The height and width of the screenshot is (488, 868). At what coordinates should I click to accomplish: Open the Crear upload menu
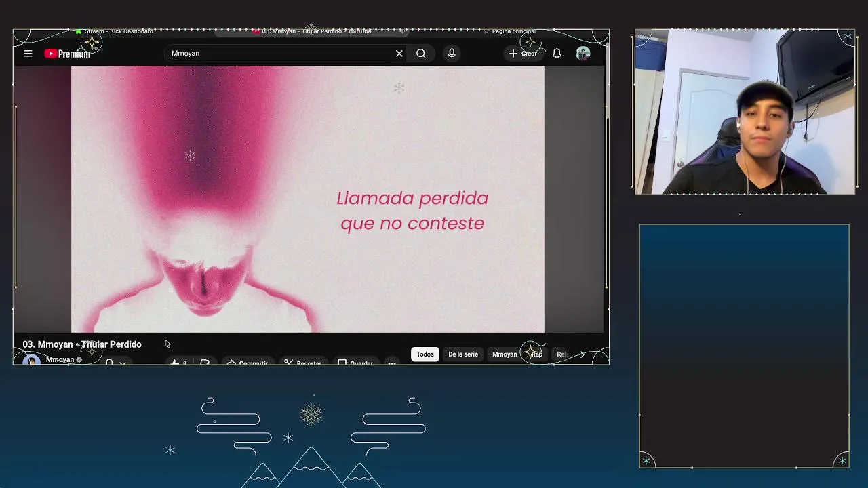[523, 54]
